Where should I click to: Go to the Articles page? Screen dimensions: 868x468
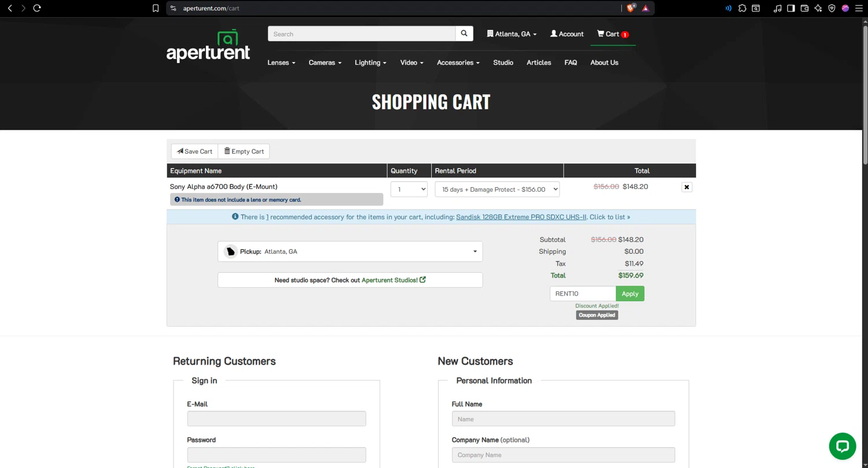[539, 63]
